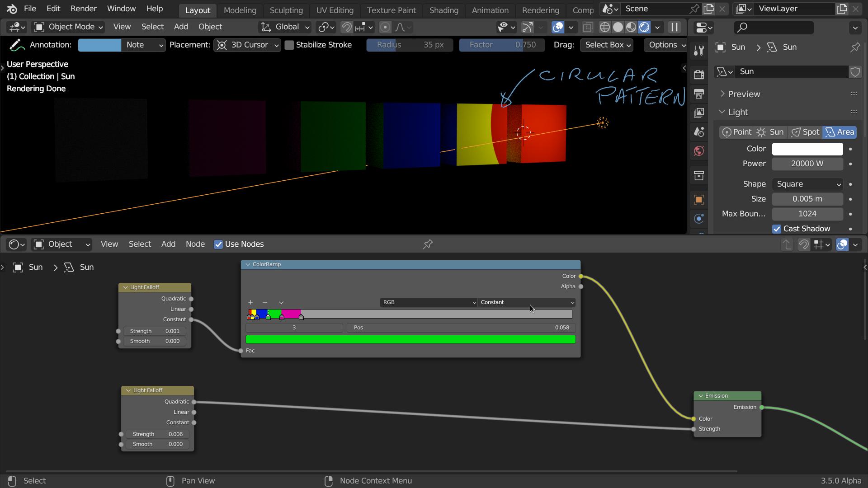Open the Render properties tab
The height and width of the screenshot is (488, 868).
[x=699, y=75]
